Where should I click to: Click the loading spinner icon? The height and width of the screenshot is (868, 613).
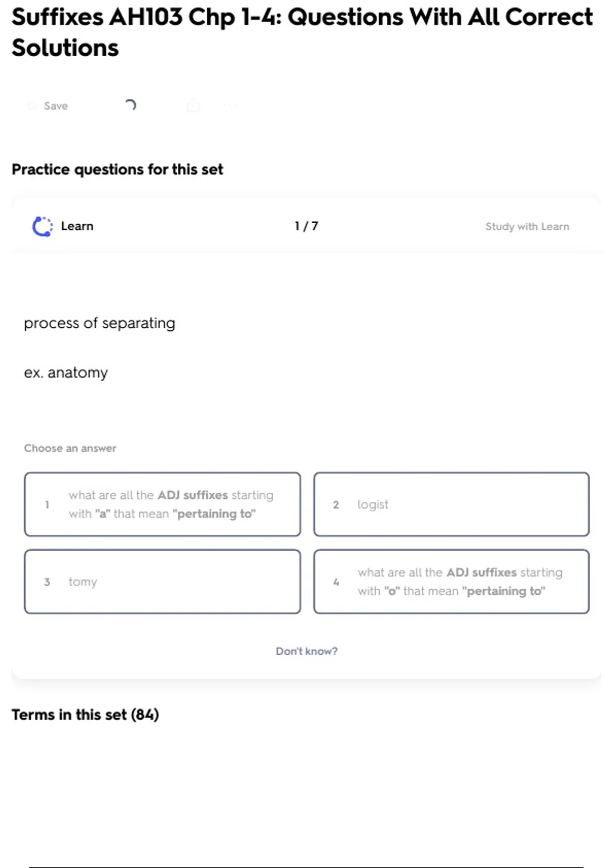tap(131, 105)
